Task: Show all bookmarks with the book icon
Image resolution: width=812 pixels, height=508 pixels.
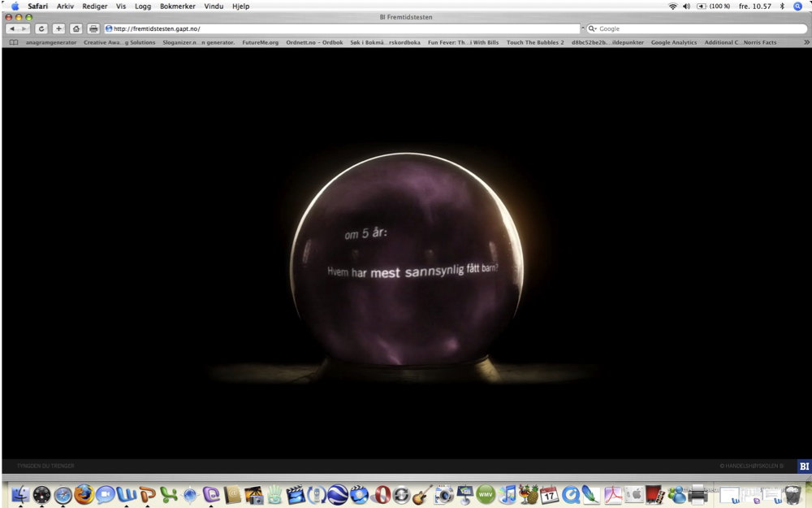Action: (14, 42)
